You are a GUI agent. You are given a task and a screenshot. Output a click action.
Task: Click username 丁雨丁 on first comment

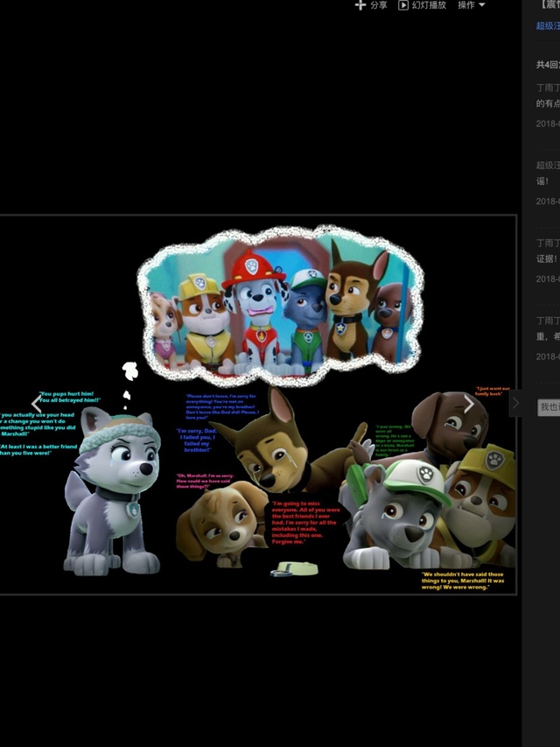point(548,88)
